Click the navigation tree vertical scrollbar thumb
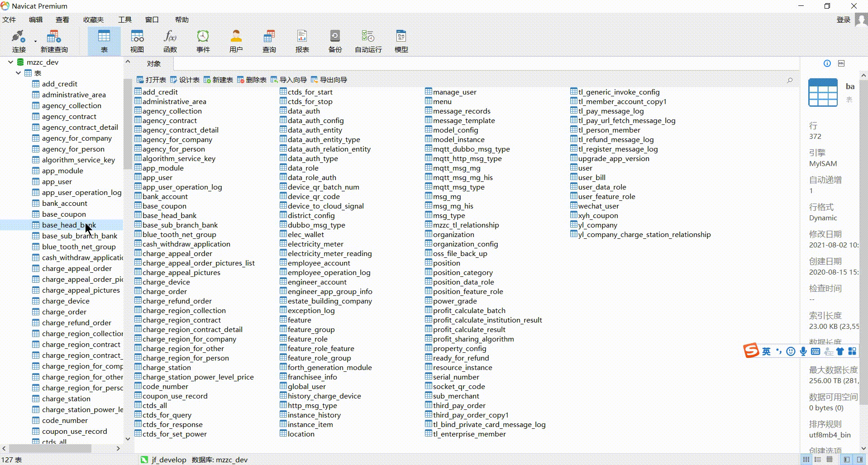Screen dimensions: 868x465 pos(128,123)
